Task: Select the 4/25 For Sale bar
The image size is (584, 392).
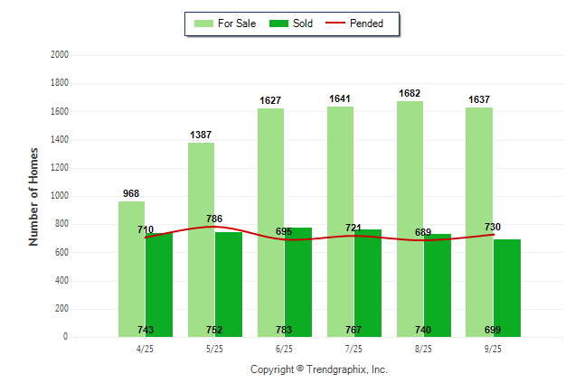Action: 131,269
